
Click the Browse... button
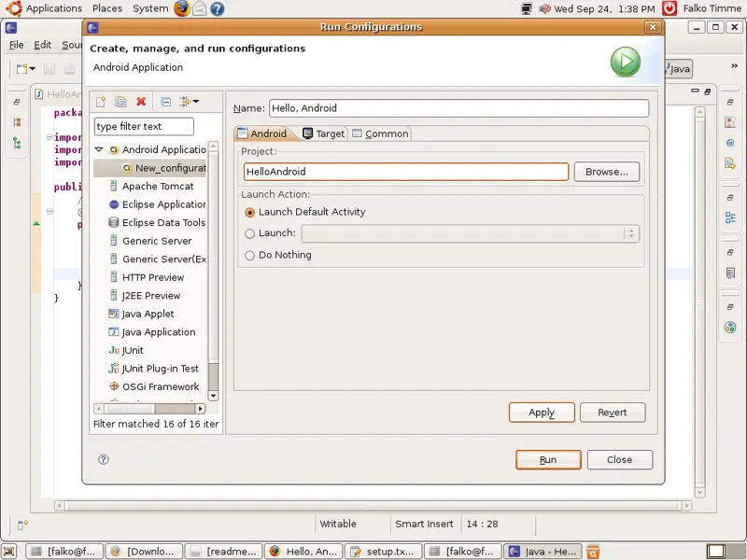tap(606, 172)
